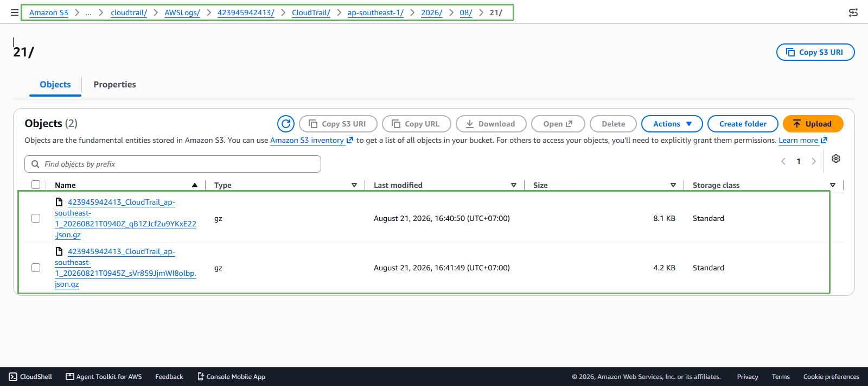Go to ap-southeast-1/ breadcrumb folder
This screenshot has width=868, height=386.
pyautogui.click(x=375, y=12)
